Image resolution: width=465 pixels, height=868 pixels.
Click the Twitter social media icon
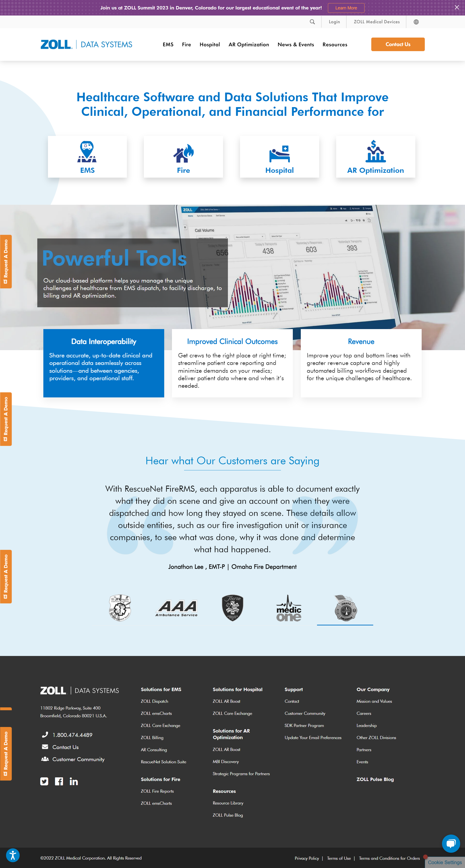(x=44, y=781)
